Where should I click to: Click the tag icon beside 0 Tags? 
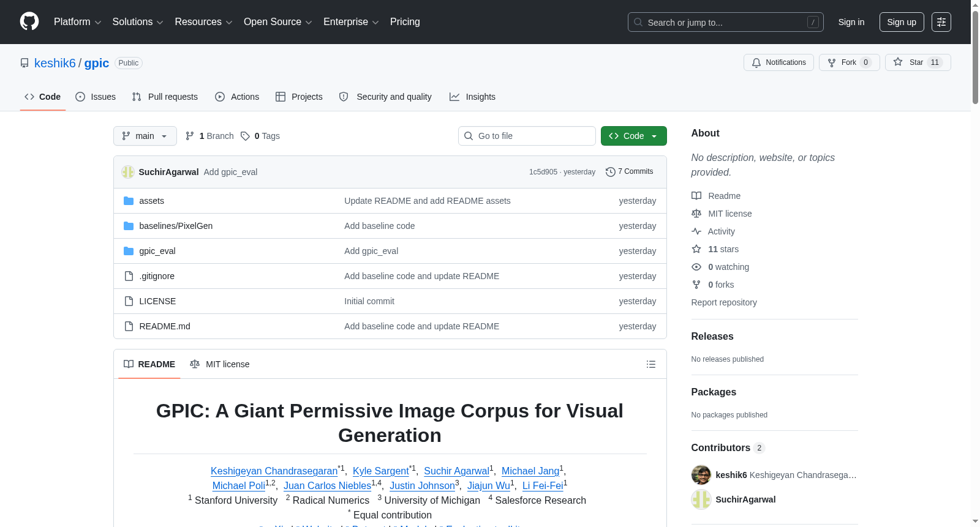[245, 136]
